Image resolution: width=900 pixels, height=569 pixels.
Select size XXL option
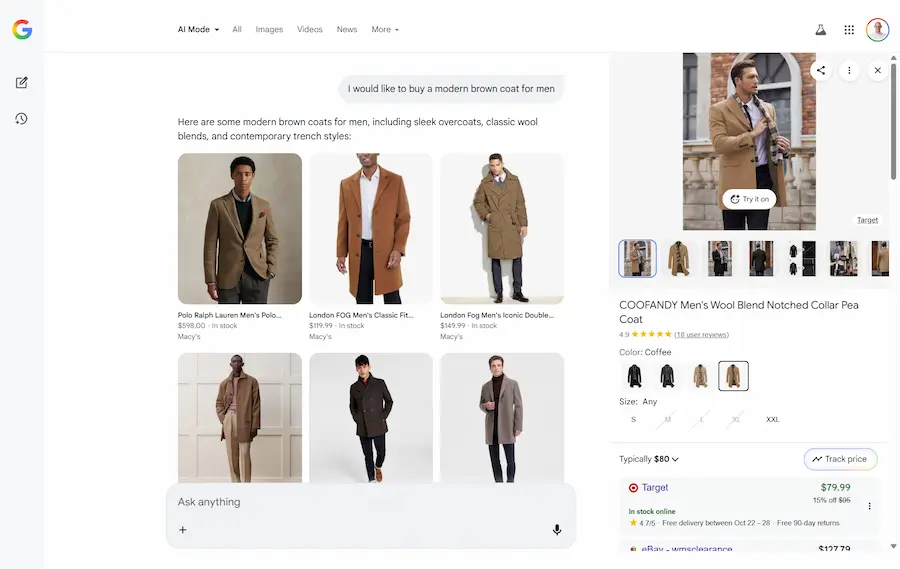(x=772, y=420)
